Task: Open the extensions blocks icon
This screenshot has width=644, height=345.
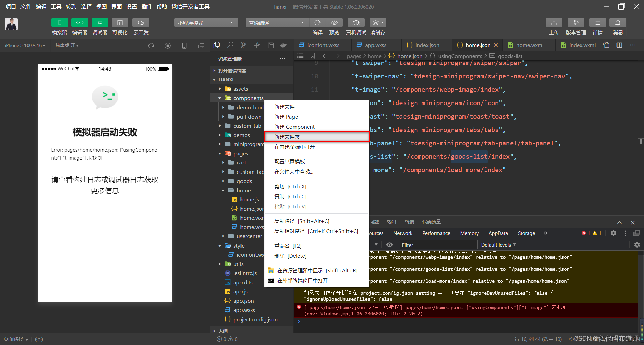Action: [x=257, y=45]
